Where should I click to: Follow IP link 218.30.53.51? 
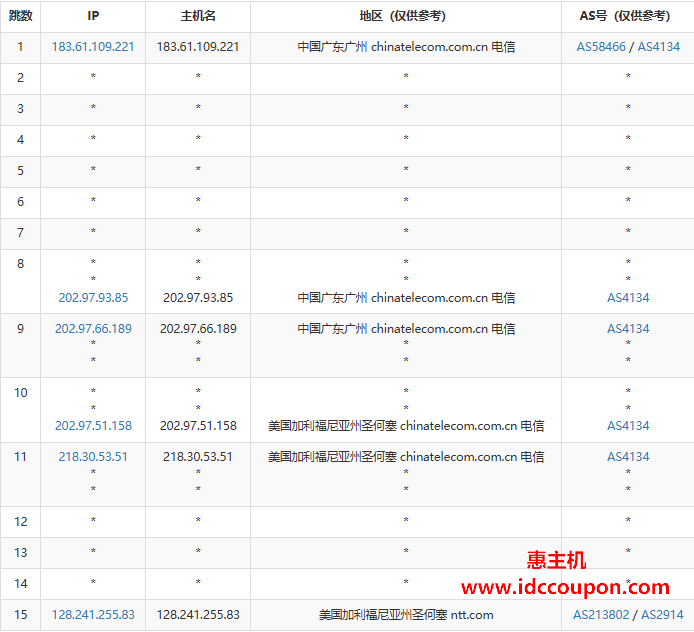[93, 456]
